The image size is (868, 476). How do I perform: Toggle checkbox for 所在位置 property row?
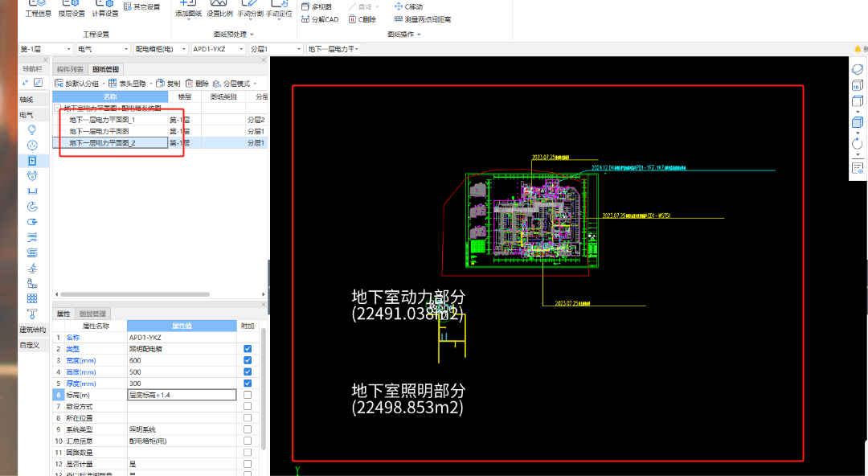coord(248,418)
